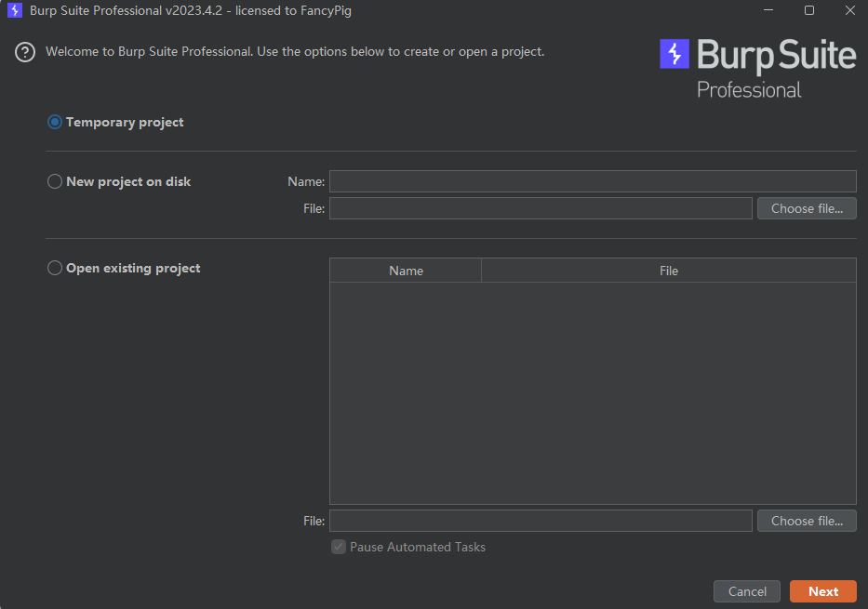This screenshot has height=609, width=868.
Task: Choose file for new project on disk
Action: (x=807, y=208)
